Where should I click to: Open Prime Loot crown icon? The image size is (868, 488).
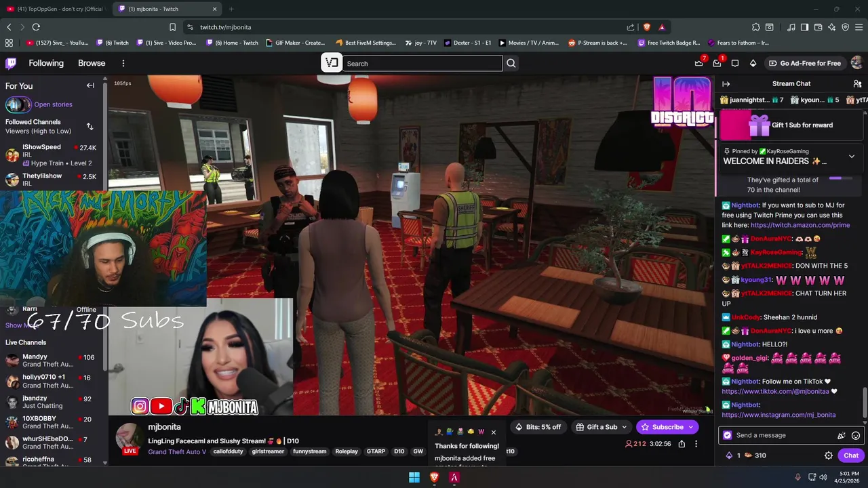699,63
